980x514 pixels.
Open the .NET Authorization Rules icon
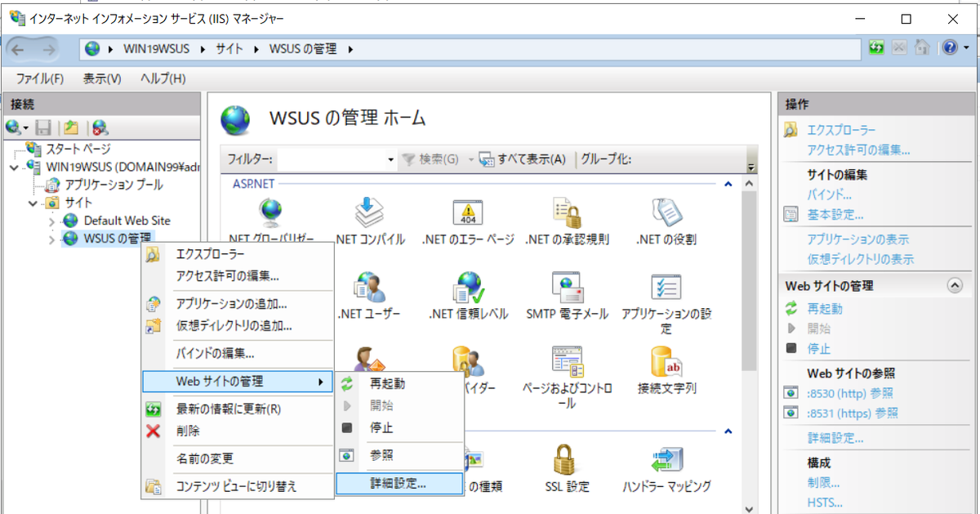click(567, 221)
